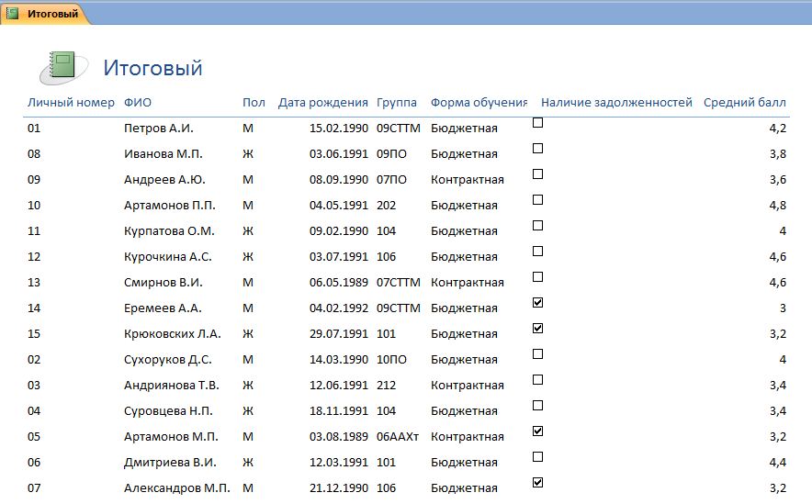
Task: Click group value 07ПО
Action: (x=391, y=180)
